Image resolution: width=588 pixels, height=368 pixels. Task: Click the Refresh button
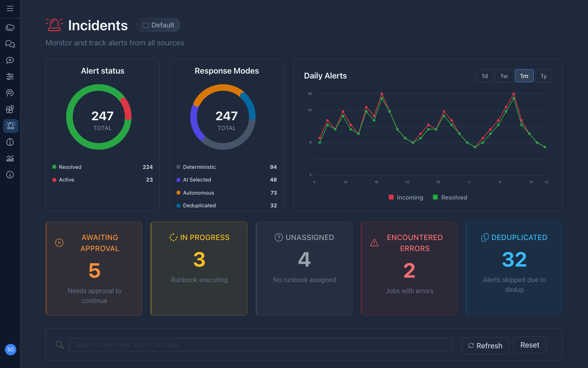485,346
